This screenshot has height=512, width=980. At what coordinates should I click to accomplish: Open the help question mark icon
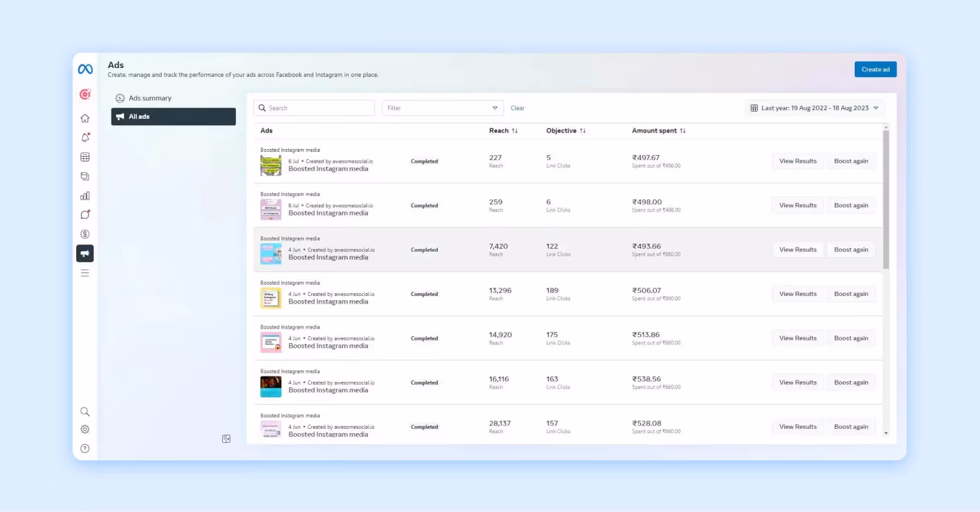[85, 448]
